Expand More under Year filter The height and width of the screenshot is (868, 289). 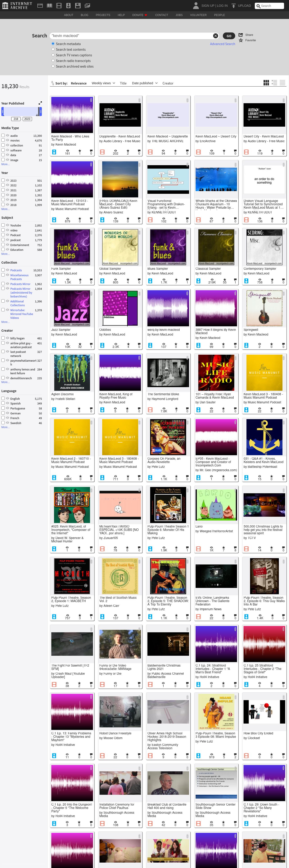5,209
